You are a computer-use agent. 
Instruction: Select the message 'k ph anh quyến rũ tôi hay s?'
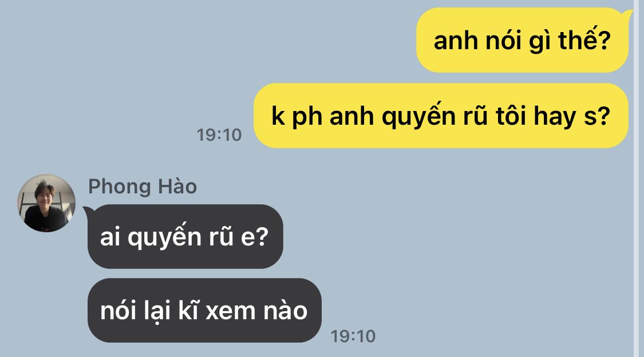(x=441, y=116)
